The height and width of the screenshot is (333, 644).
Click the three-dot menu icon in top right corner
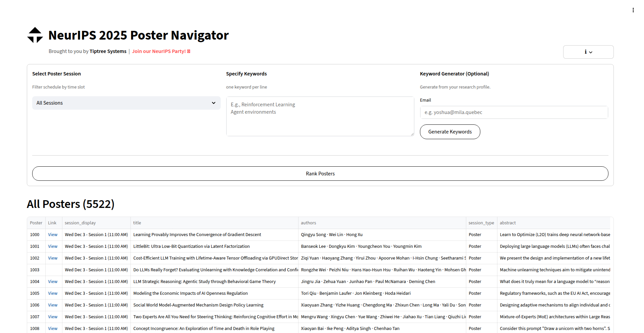click(x=633, y=10)
